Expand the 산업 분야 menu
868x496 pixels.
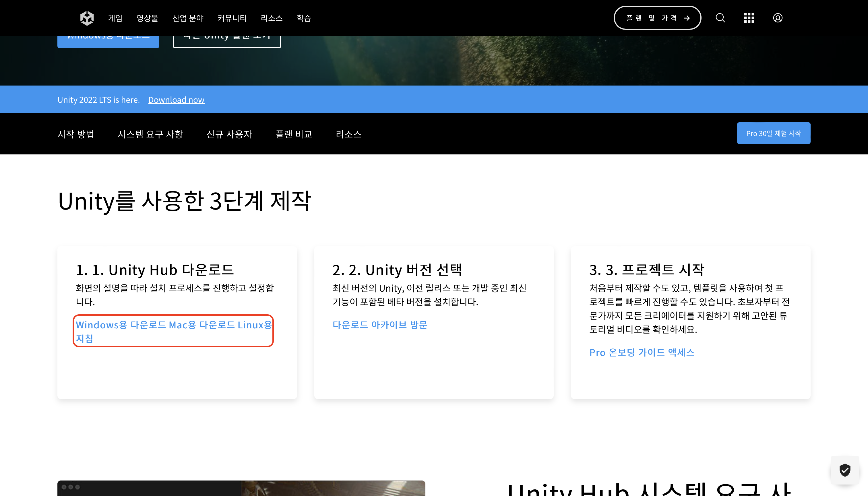point(188,18)
